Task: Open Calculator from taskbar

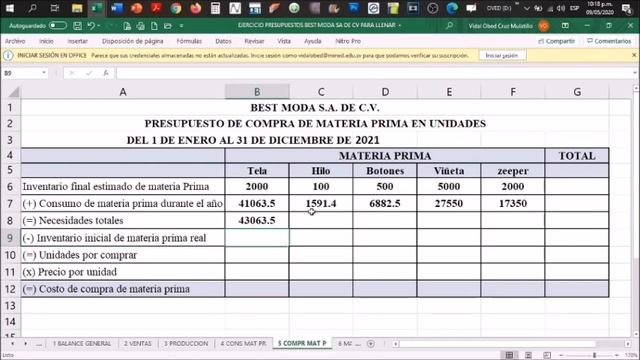Action: coord(216,8)
